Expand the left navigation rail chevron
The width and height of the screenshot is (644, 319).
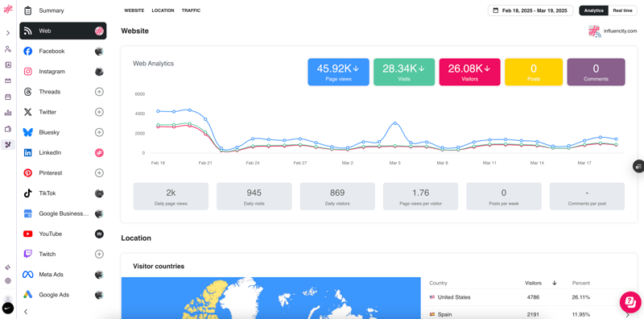8,33
